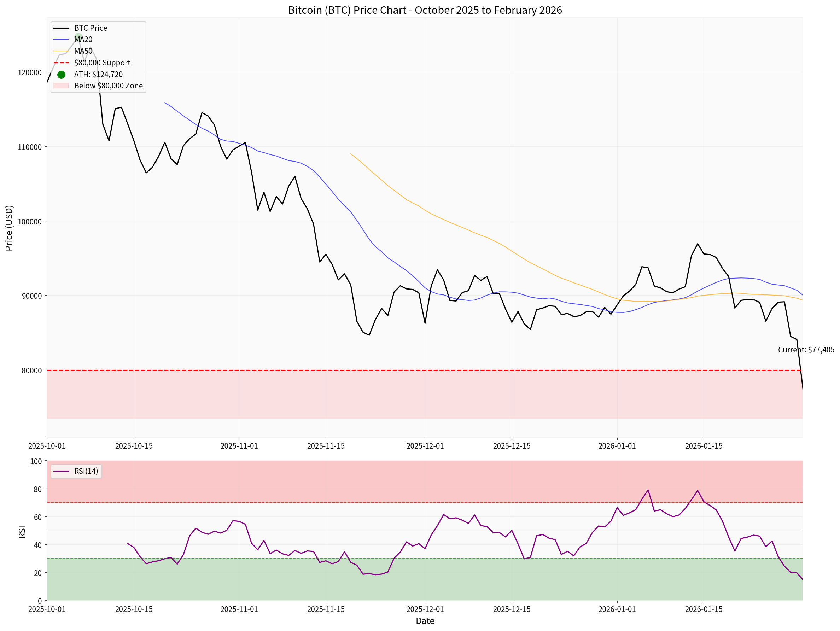Click the chart title text
Viewport: 840px width, 631px height.
tap(425, 10)
